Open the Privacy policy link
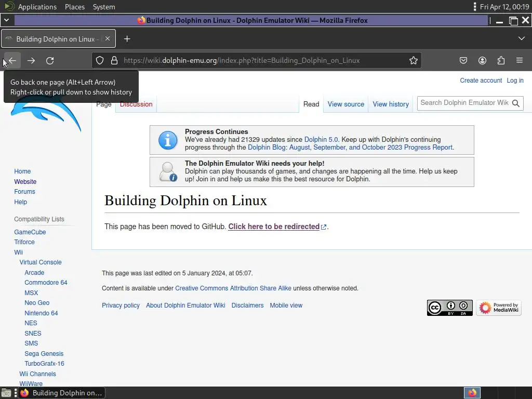Screen dimensions: 532x399 pyautogui.click(x=121, y=305)
